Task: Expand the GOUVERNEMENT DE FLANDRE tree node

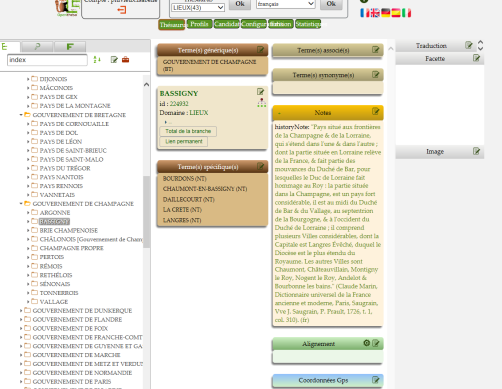Action: [21, 319]
